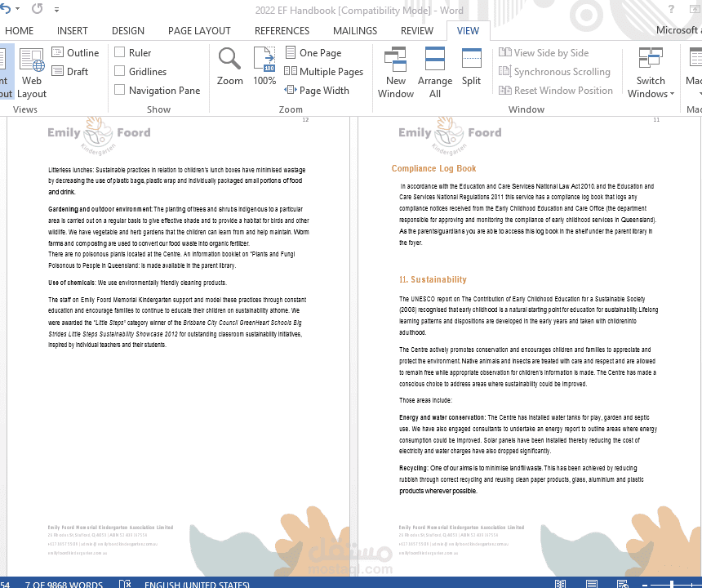Open the REFERENCES ribbon tab
The width and height of the screenshot is (702, 588).
(282, 31)
